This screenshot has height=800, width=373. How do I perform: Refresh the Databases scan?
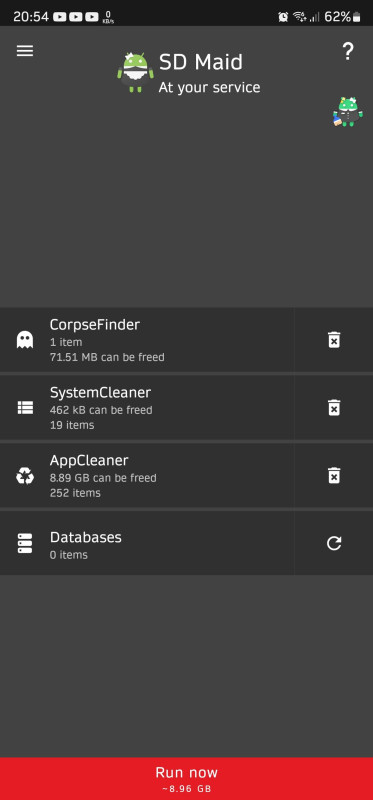coord(334,543)
